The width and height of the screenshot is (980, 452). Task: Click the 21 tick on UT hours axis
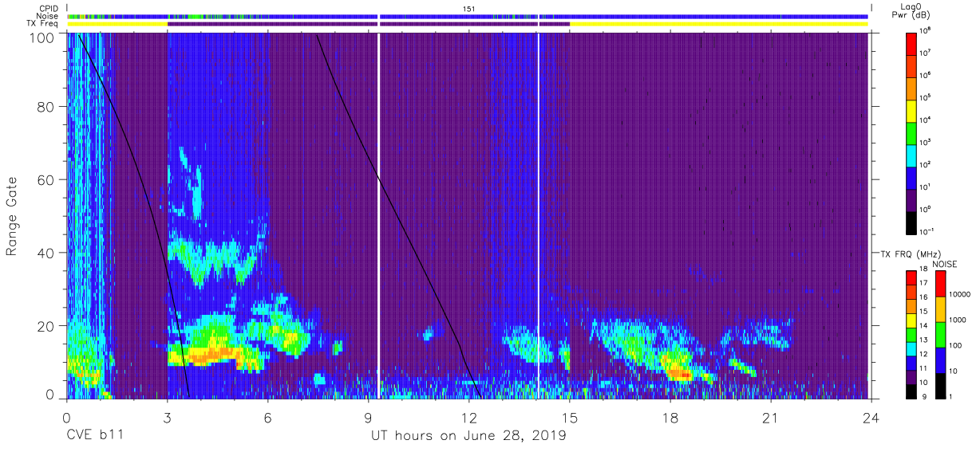point(771,418)
